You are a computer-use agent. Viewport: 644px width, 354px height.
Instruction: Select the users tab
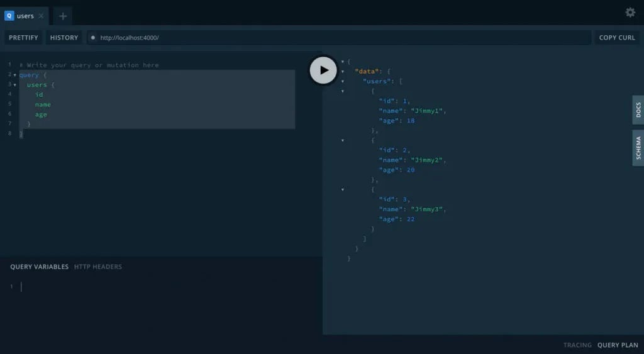point(25,16)
